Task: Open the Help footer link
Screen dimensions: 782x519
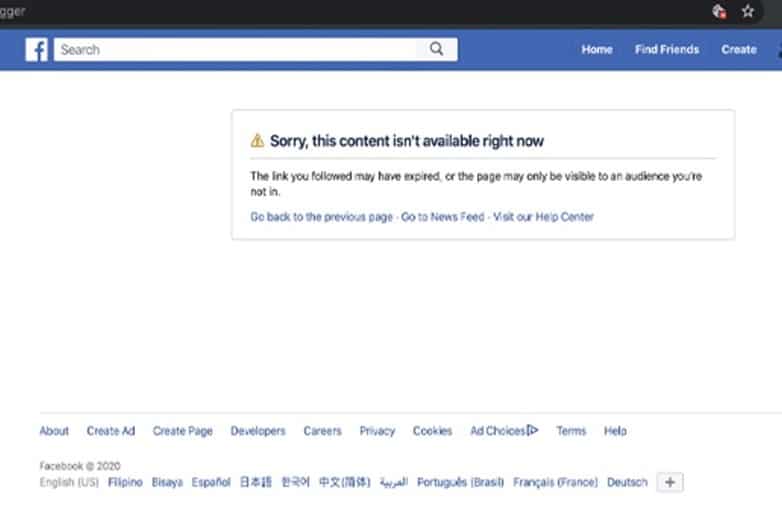Action: [x=615, y=431]
